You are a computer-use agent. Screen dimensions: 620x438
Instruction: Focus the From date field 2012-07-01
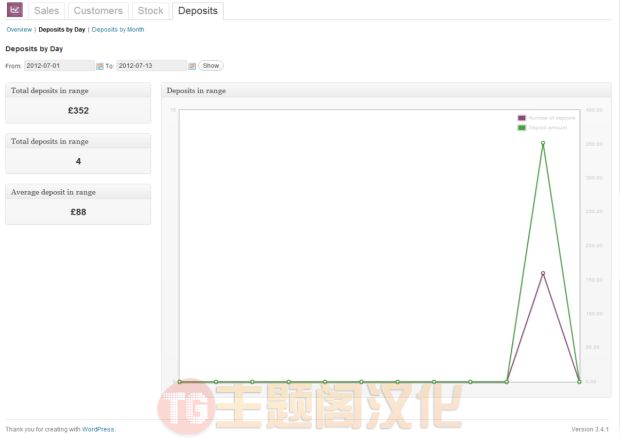pyautogui.click(x=59, y=66)
